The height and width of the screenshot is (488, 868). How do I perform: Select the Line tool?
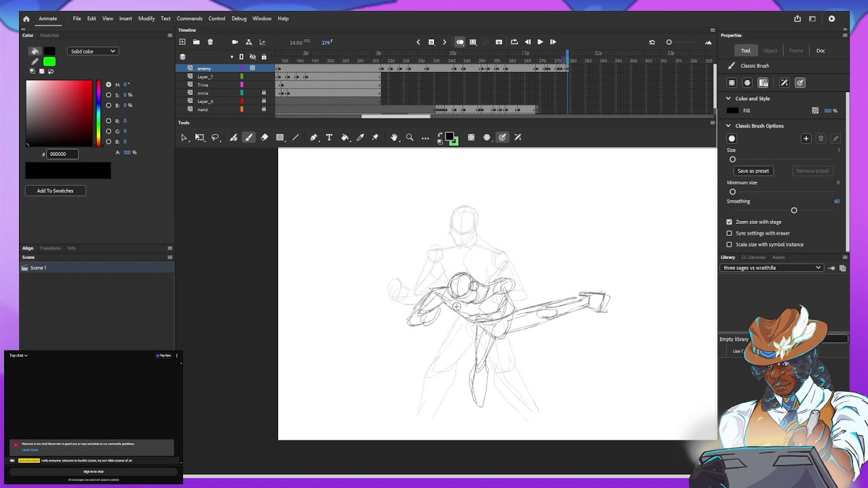point(296,138)
